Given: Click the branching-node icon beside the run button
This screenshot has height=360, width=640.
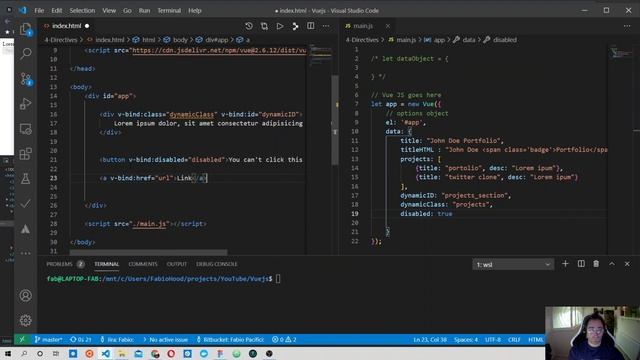Looking at the screenshot, I should (295, 26).
